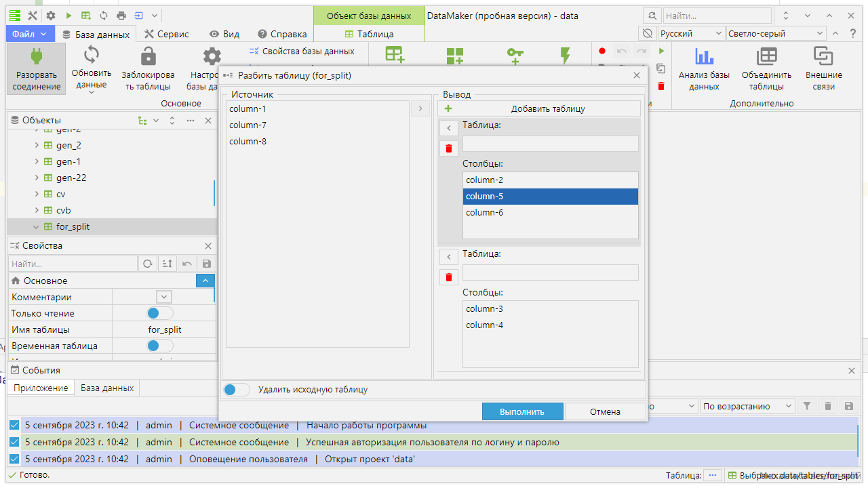Open the Комментарии dropdown in properties
The width and height of the screenshot is (868, 488).
(x=164, y=297)
